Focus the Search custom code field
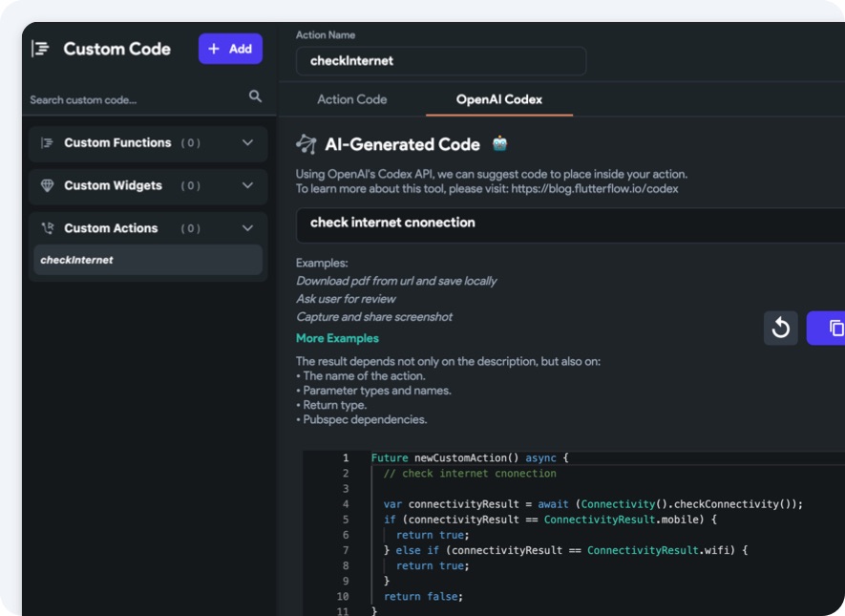This screenshot has height=616, width=845. click(x=134, y=99)
